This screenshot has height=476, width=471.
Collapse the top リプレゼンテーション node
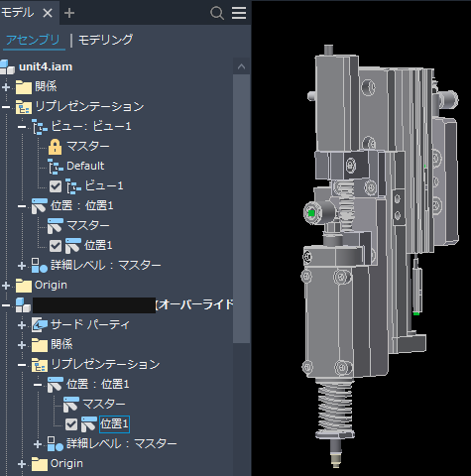coord(6,107)
